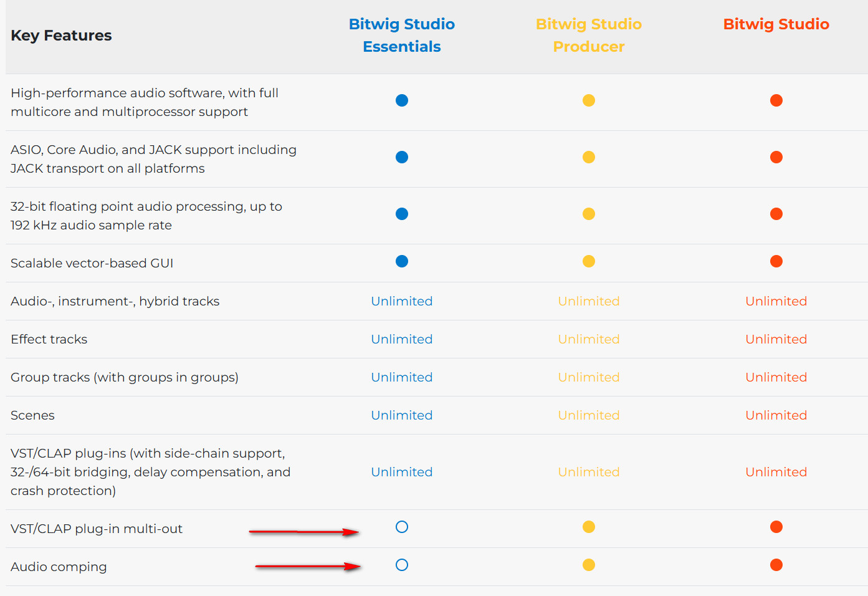This screenshot has height=596, width=868.
Task: Click the yellow dot for High-performance audio software row
Action: coord(589,100)
